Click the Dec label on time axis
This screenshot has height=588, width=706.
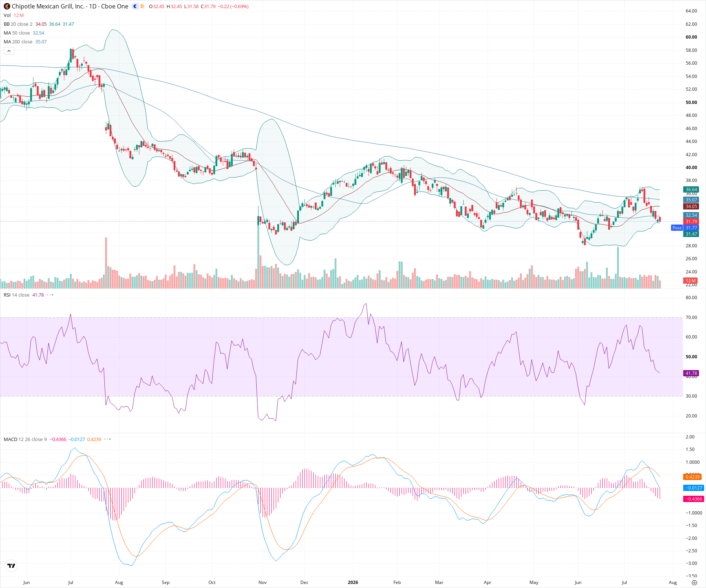click(x=304, y=582)
